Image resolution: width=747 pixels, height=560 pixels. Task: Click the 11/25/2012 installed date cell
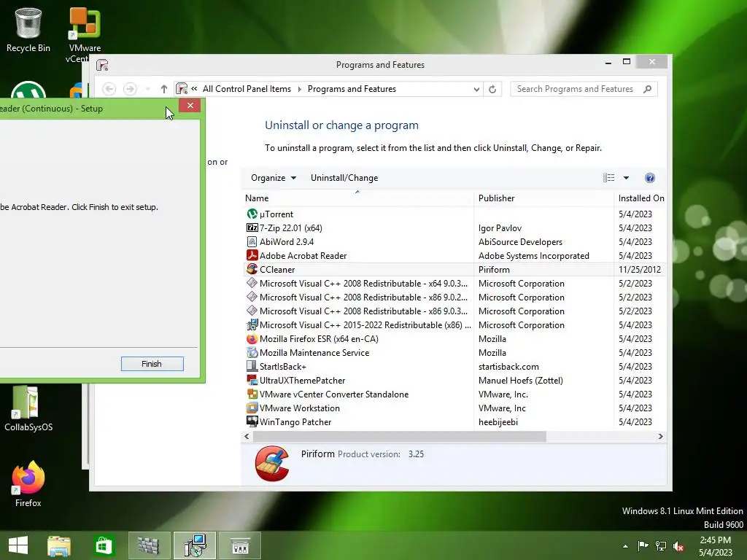[x=640, y=270]
